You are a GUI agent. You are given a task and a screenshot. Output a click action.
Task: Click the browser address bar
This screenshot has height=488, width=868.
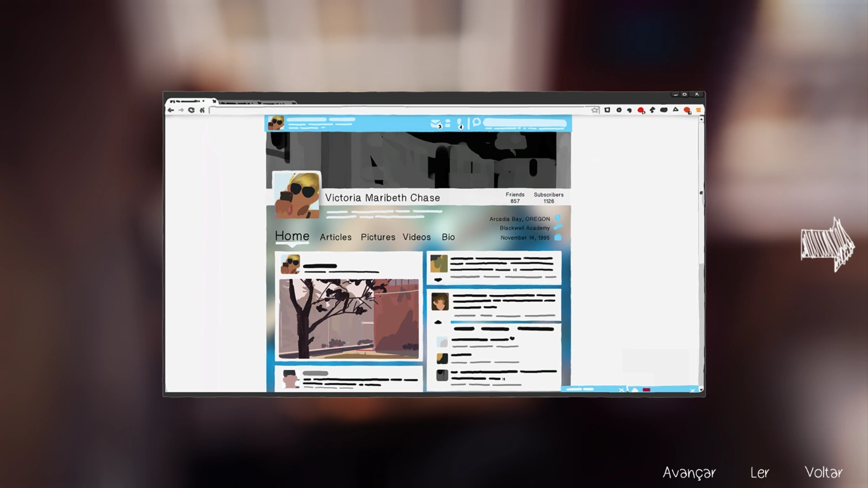tap(400, 110)
